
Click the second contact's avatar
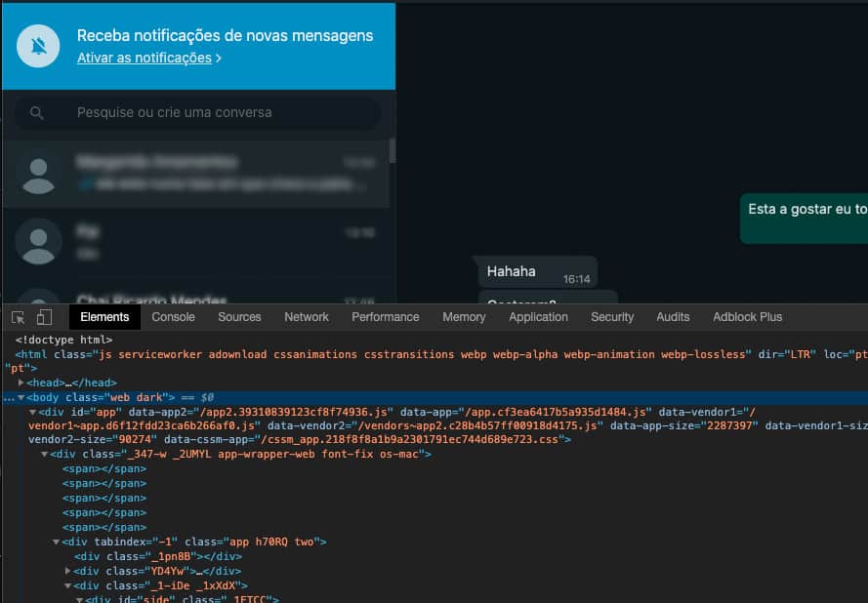(x=38, y=242)
